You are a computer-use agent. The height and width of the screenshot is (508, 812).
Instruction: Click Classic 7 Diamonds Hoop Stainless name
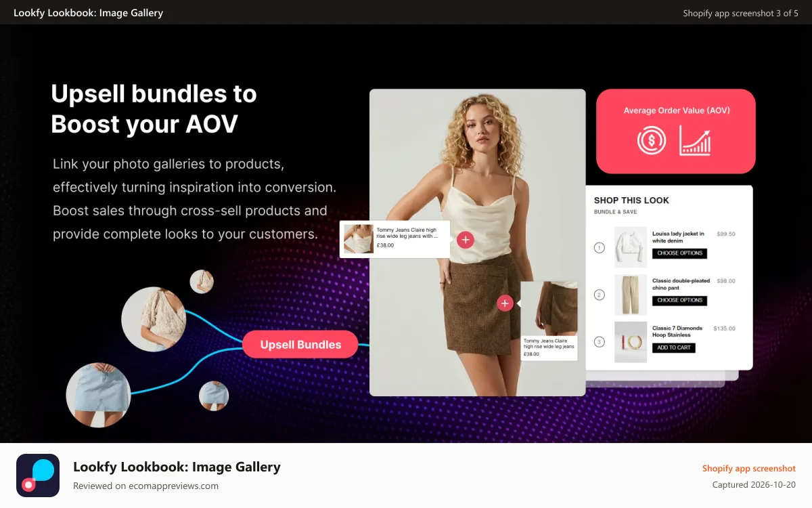(677, 331)
